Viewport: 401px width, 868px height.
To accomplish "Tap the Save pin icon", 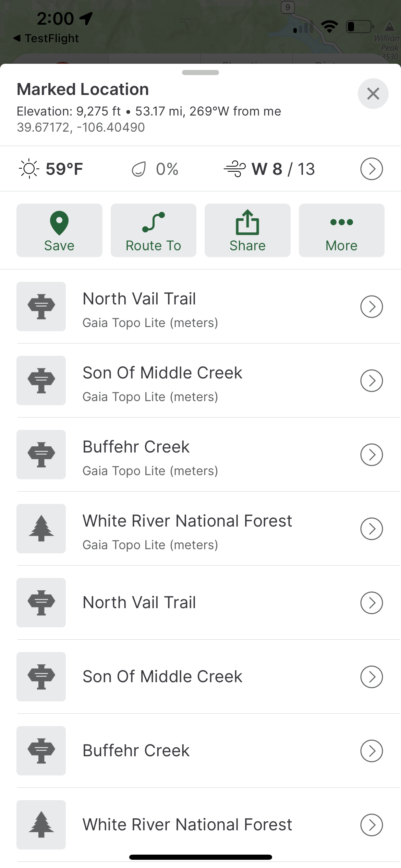I will coord(59,223).
